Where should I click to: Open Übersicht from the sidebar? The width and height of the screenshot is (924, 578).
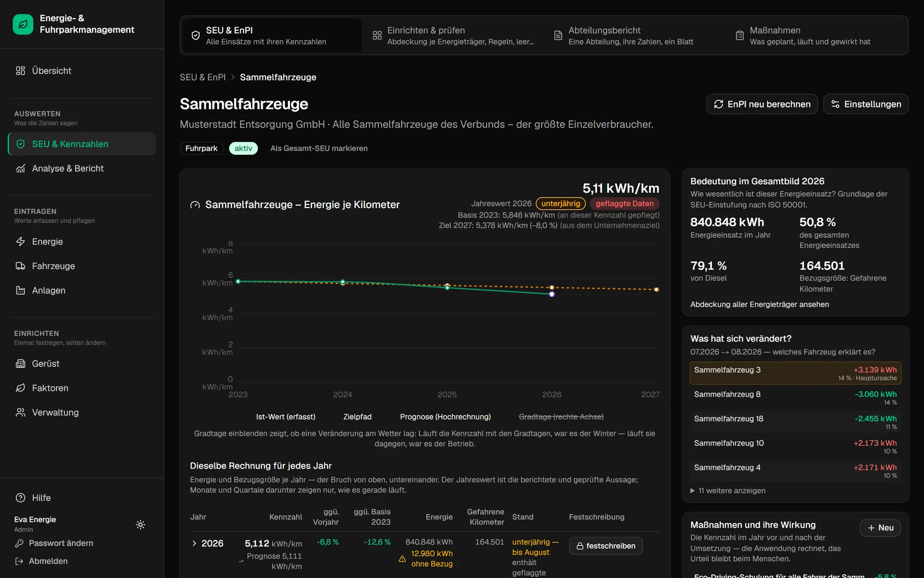(82, 71)
